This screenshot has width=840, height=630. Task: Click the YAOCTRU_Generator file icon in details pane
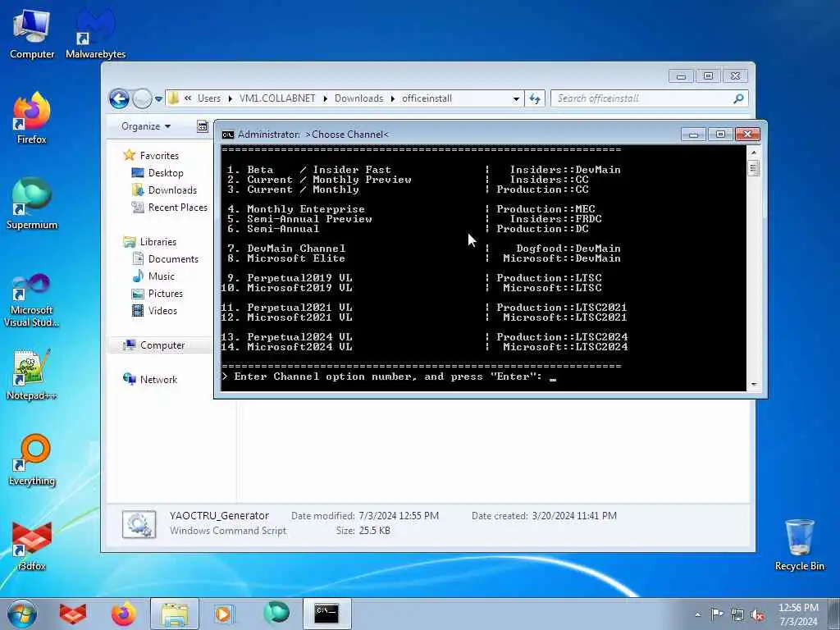coord(139,523)
